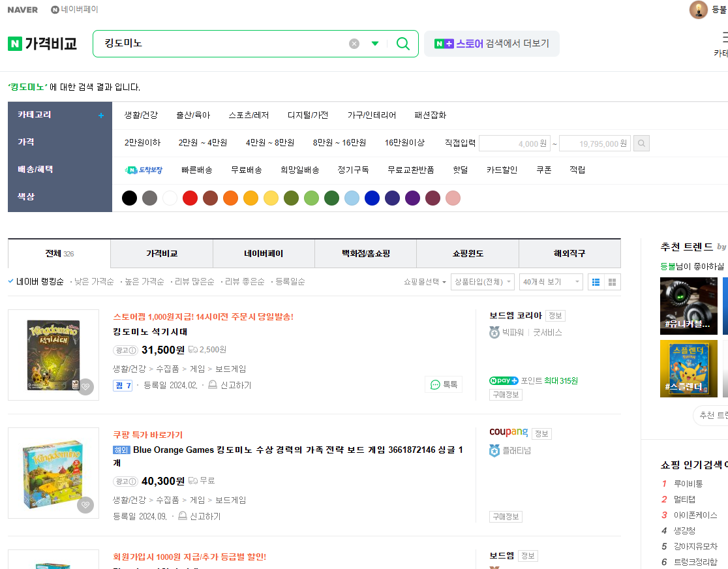Filter price 16만원이상

pyautogui.click(x=404, y=143)
